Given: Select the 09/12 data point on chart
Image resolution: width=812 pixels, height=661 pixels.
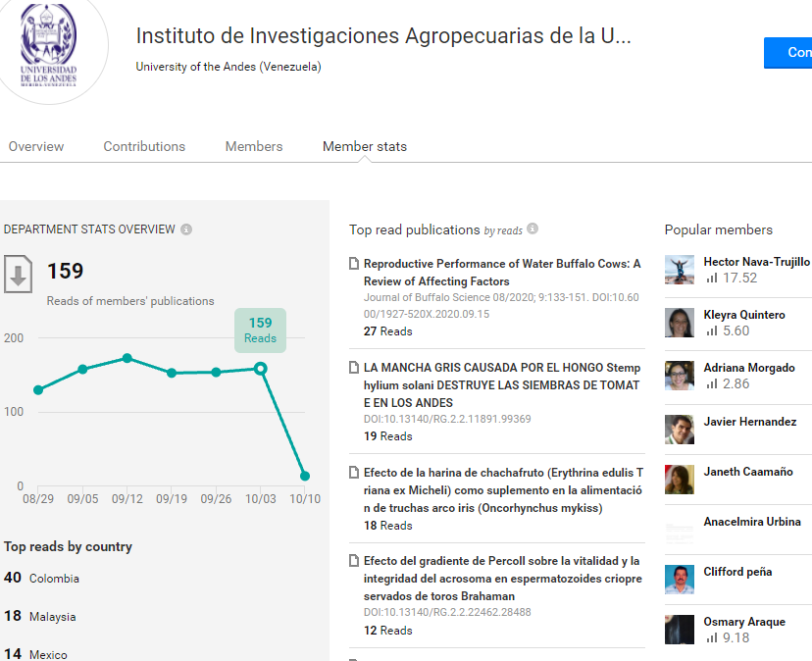Looking at the screenshot, I should [127, 358].
